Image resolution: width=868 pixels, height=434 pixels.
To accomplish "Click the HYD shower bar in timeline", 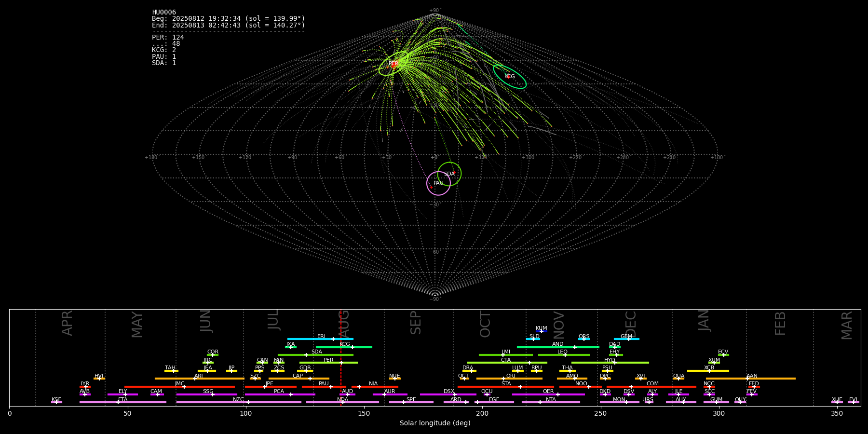I will 610,363.
